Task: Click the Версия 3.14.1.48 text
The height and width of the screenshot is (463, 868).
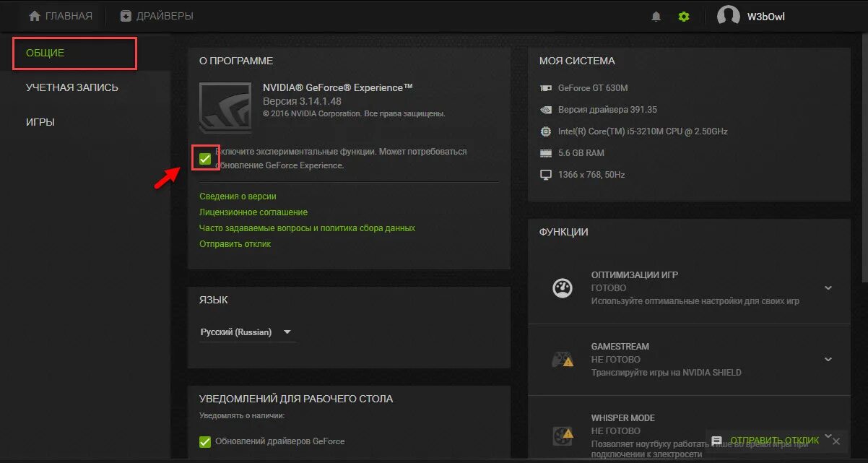Action: tap(302, 101)
